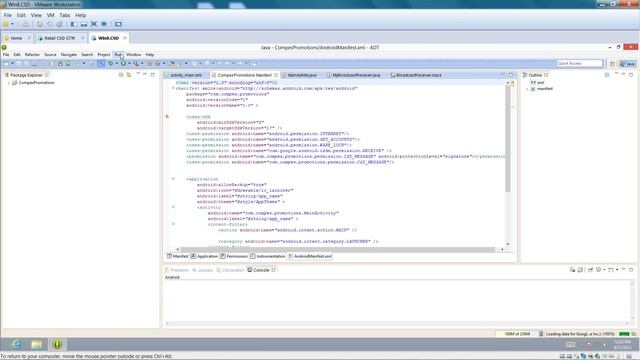Show the Problems view tab
Viewport: 640px width, 360px height.
[x=177, y=270]
